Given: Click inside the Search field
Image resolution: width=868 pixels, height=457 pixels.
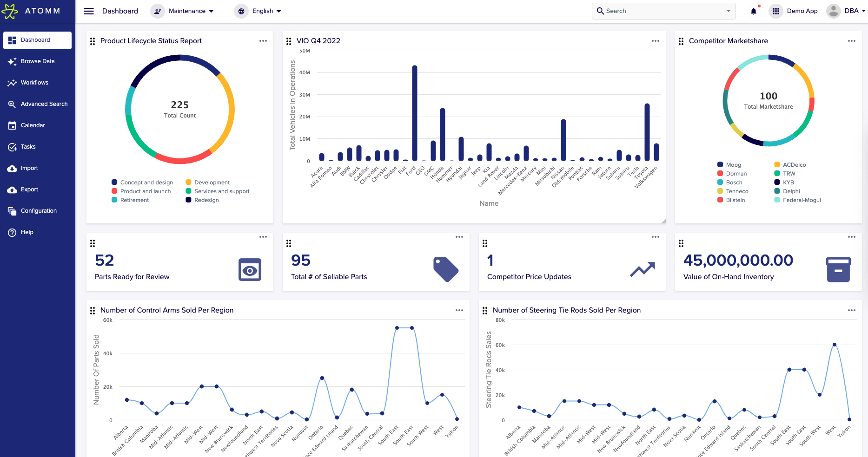Looking at the screenshot, I should 660,11.
